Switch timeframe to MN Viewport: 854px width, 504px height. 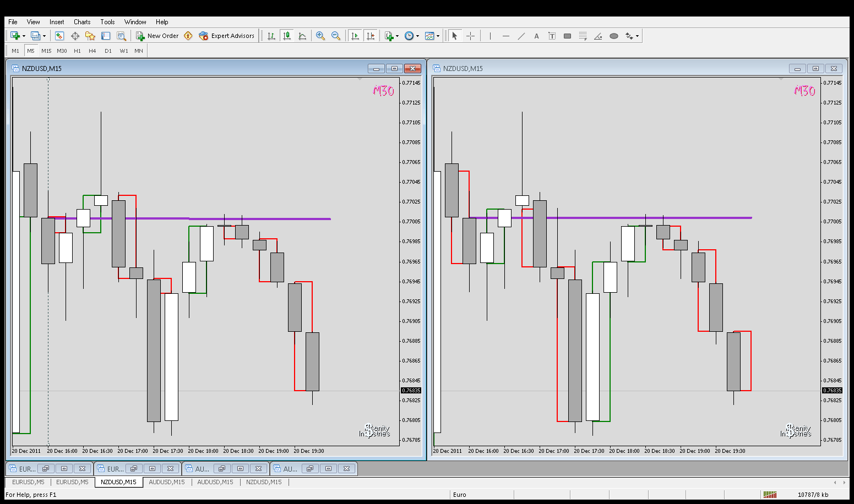point(139,51)
